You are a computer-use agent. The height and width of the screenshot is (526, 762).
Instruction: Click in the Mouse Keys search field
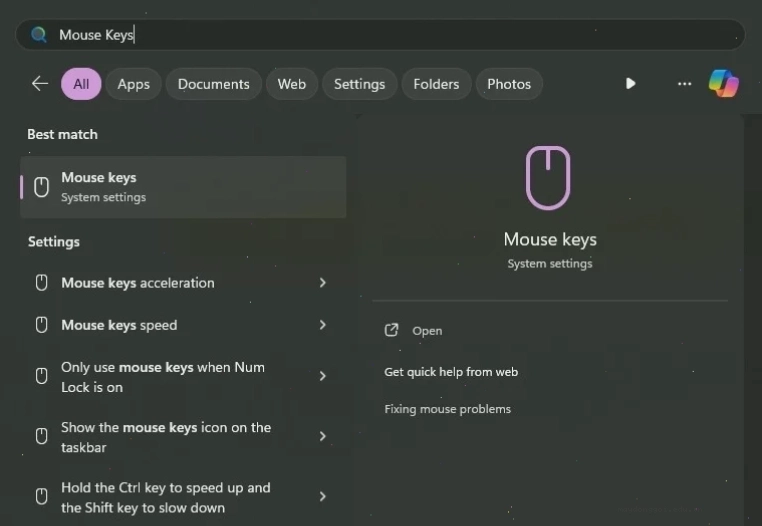[x=380, y=35]
